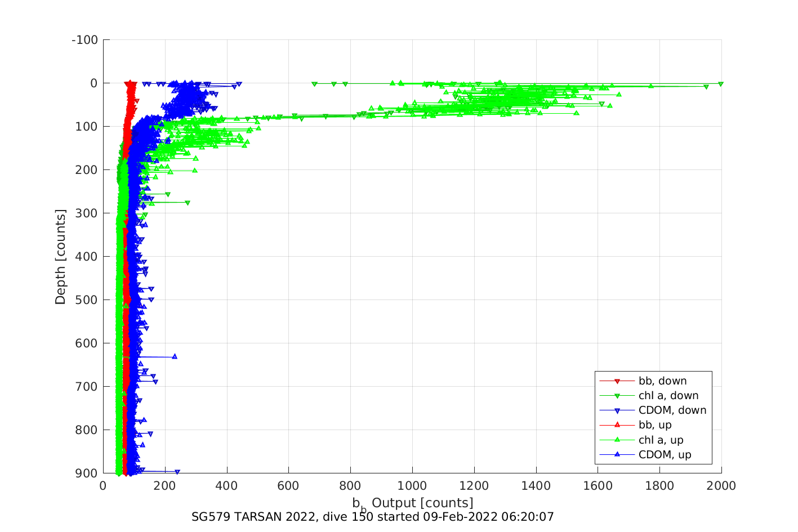Click the blue up-triangle marker in legend

pos(617,454)
